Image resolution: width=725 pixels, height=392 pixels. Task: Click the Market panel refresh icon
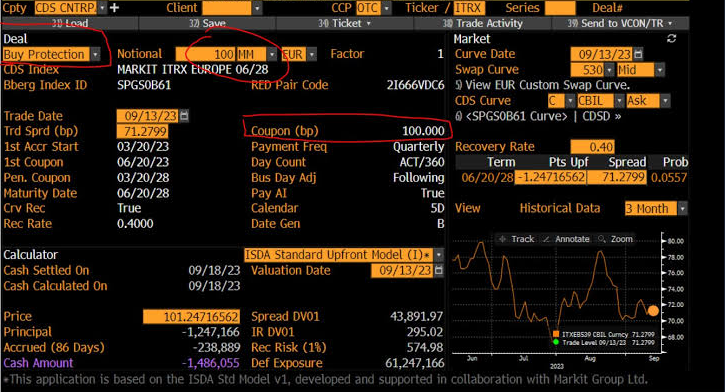[x=671, y=39]
